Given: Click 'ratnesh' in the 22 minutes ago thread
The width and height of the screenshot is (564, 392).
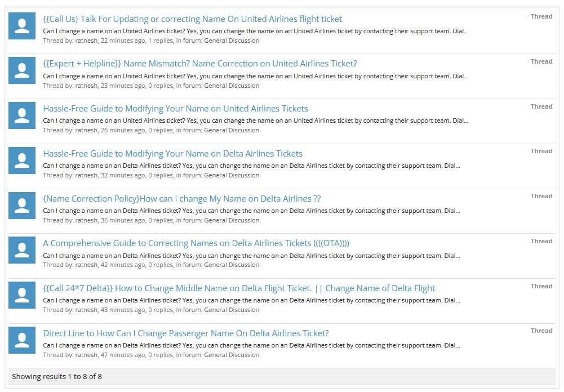Looking at the screenshot, I should point(86,41).
